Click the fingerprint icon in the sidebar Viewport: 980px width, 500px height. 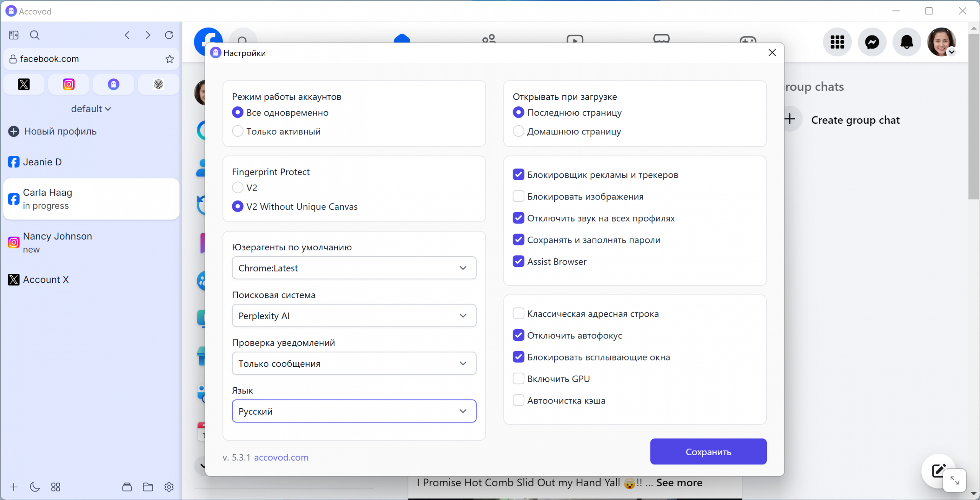[158, 84]
